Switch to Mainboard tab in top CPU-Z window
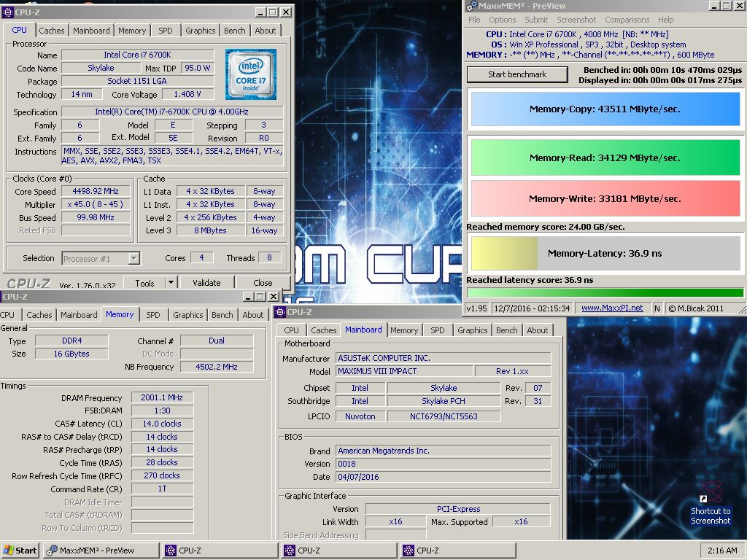 tap(91, 31)
